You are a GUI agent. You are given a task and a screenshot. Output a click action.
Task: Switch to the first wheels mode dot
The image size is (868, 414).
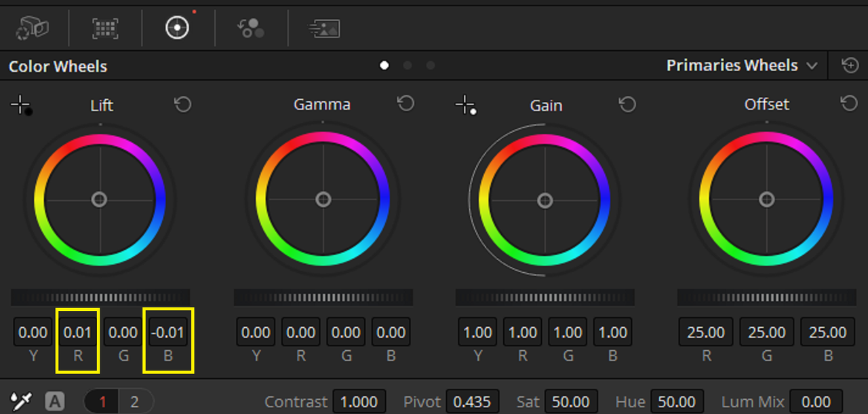[384, 66]
